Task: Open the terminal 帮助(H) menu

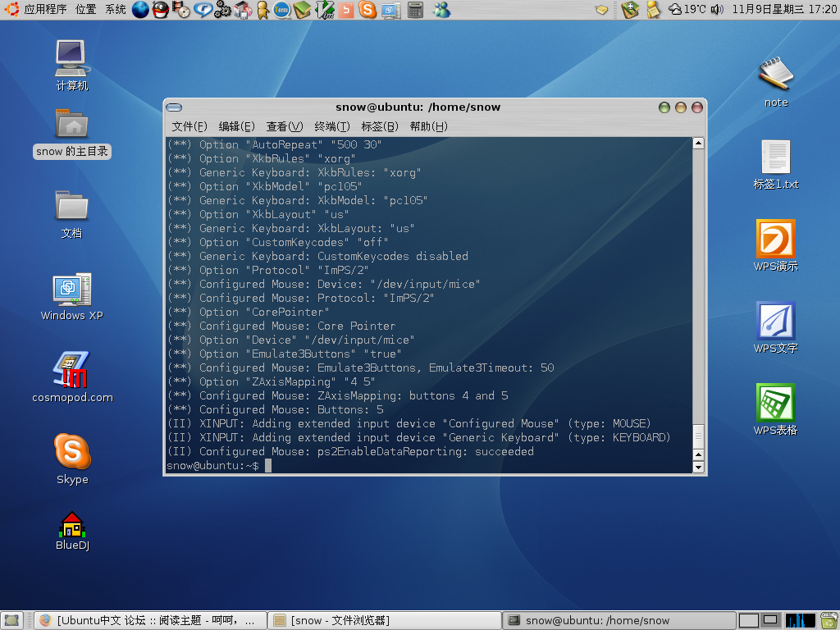Action: point(428,126)
